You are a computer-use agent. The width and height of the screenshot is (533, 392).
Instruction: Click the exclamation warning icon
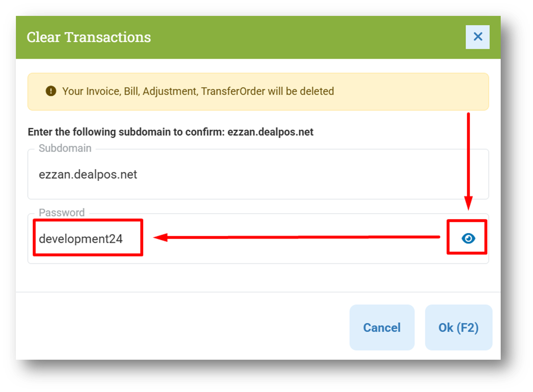point(51,91)
